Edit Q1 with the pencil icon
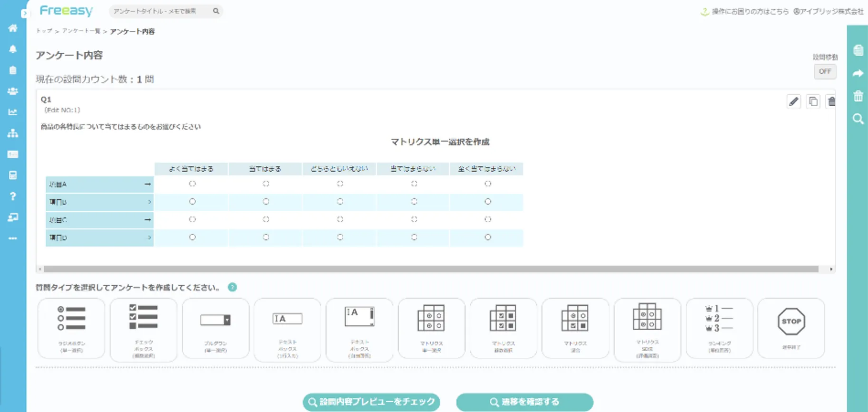This screenshot has width=868, height=412. coord(793,101)
